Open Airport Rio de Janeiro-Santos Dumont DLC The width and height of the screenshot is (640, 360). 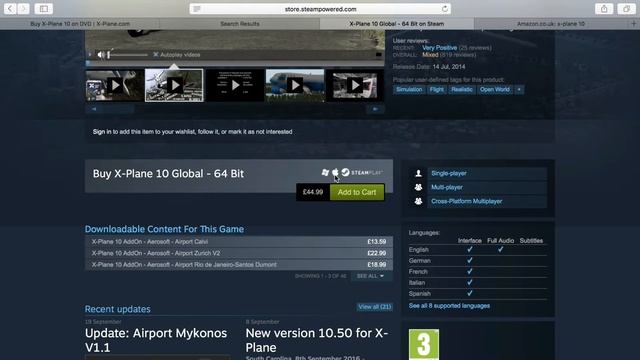click(239, 264)
